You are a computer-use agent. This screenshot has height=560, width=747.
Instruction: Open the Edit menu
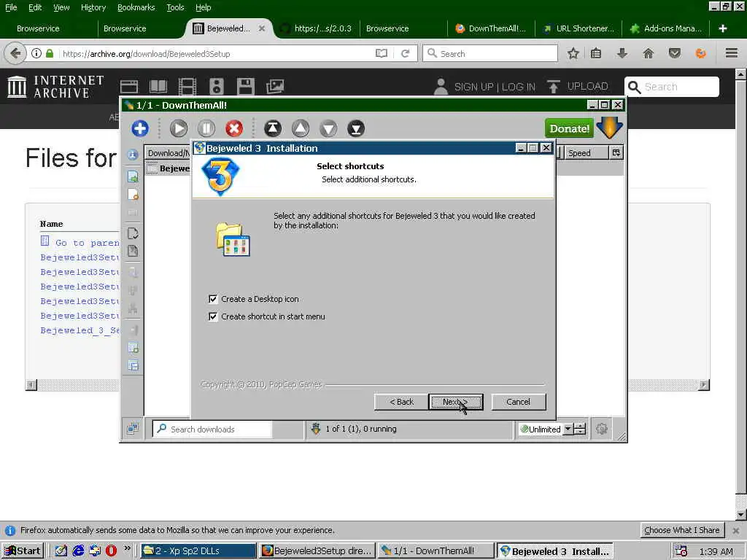pos(35,7)
